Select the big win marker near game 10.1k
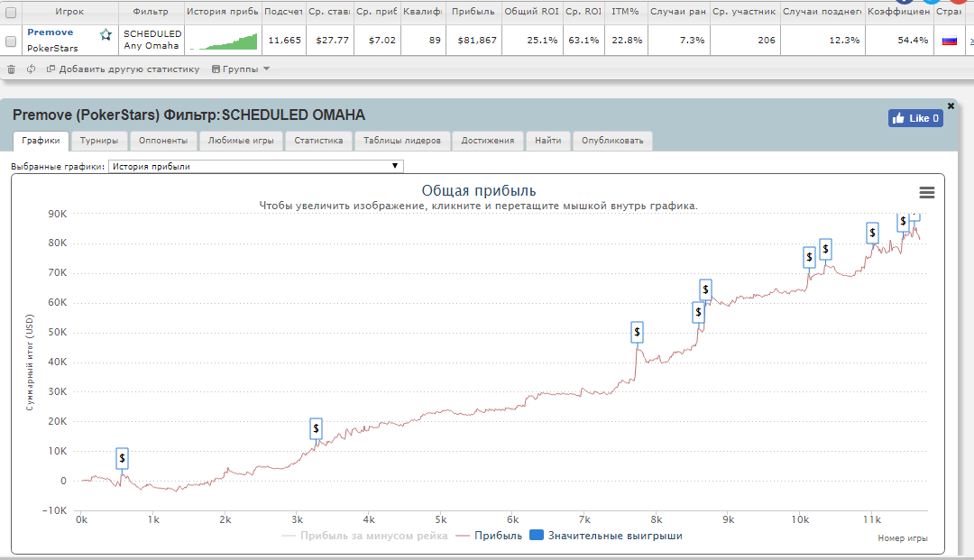Screen dimensions: 974x560 point(809,257)
